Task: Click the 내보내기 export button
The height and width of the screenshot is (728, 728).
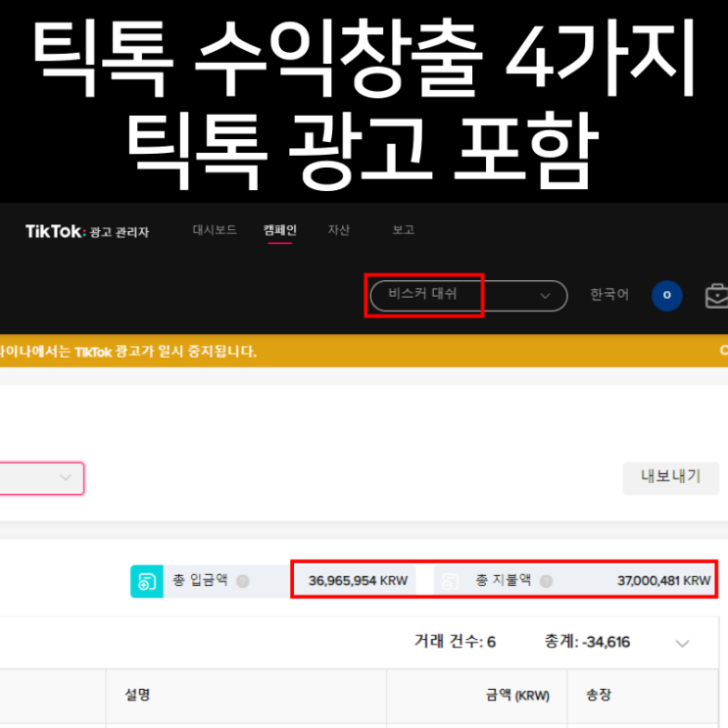Action: pyautogui.click(x=670, y=478)
